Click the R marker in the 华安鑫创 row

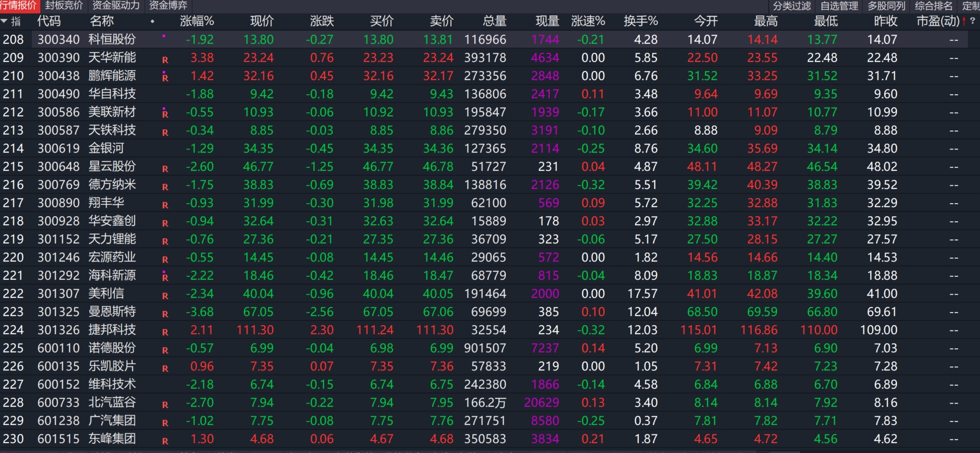[x=165, y=223]
